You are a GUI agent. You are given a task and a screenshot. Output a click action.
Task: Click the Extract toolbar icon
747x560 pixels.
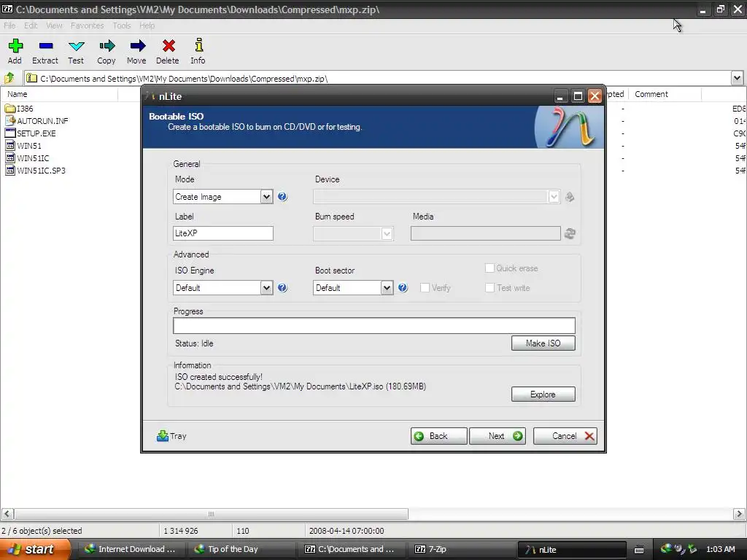(x=45, y=51)
